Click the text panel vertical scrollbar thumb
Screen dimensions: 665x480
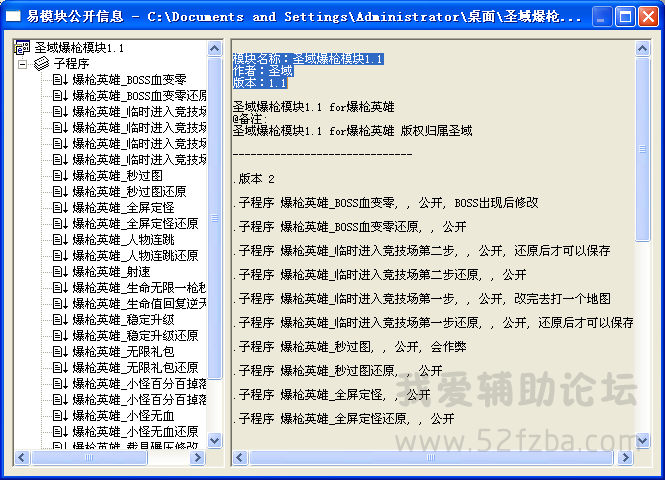[643, 149]
